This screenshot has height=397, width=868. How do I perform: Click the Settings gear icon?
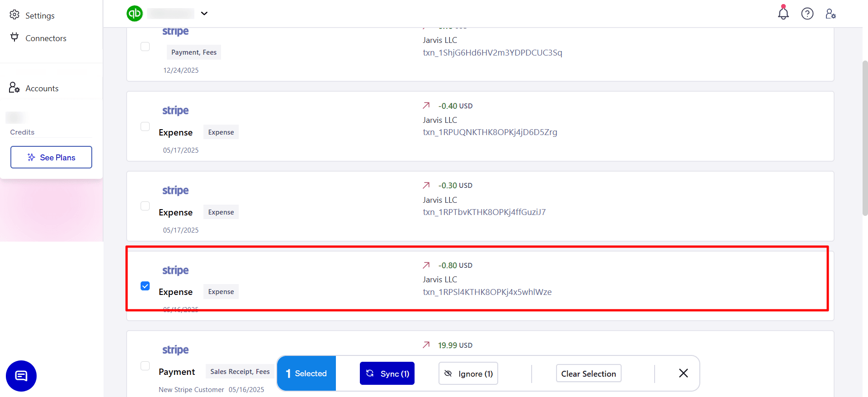[x=14, y=15]
